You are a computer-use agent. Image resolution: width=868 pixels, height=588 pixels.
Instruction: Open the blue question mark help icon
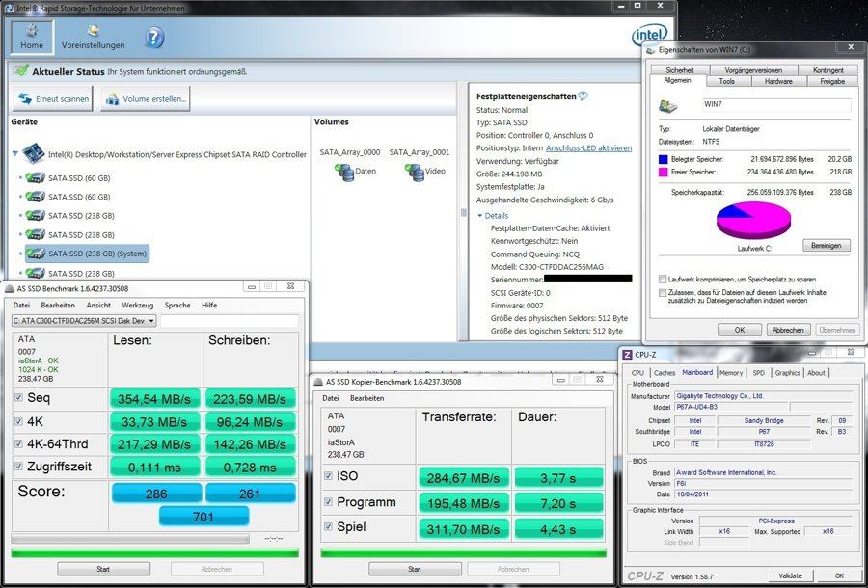coord(154,38)
